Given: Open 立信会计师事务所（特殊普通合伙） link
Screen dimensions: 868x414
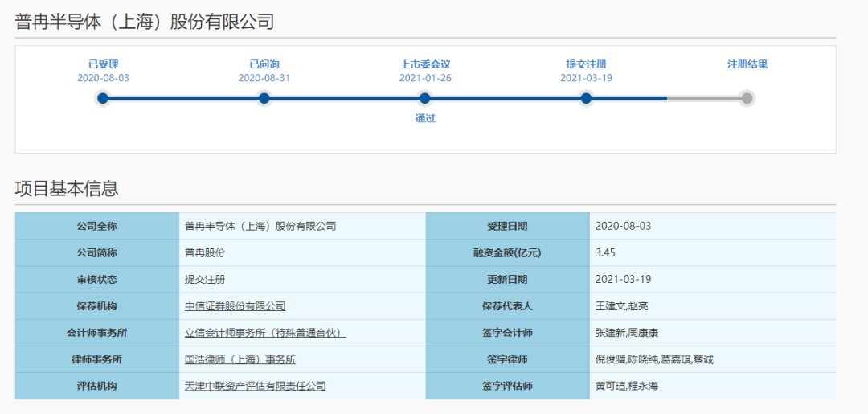Looking at the screenshot, I should tap(265, 333).
